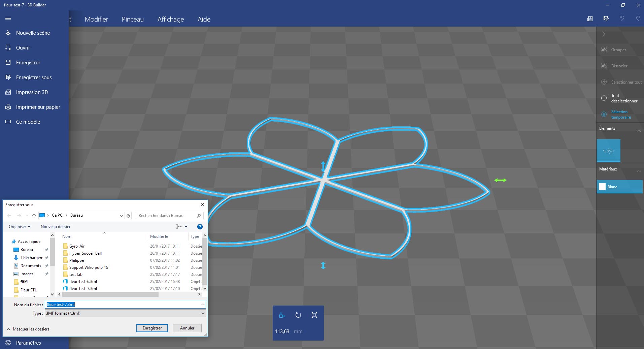Screen dimensions: 644x349
Task: Click the Impression 3D icon in sidebar
Action: [x=8, y=92]
